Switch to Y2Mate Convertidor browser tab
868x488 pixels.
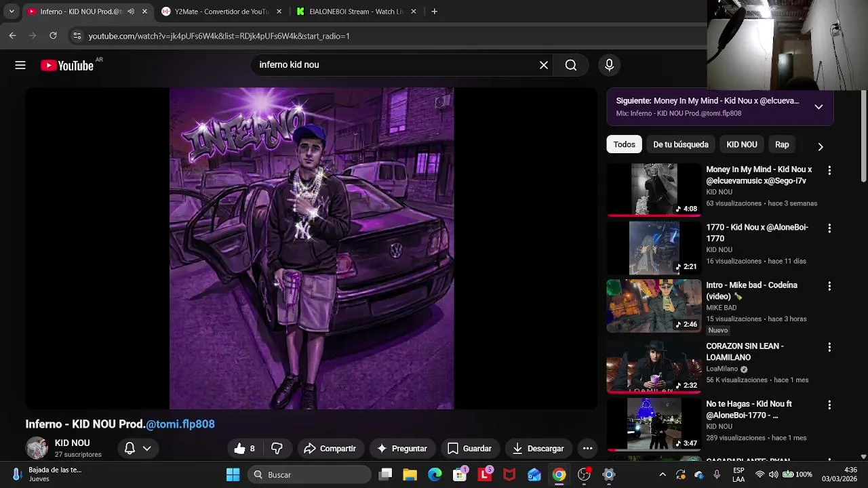point(221,12)
